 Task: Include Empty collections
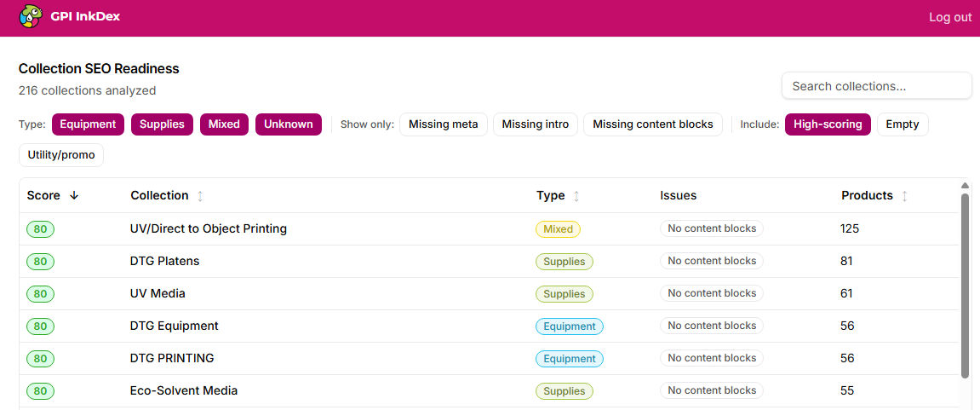(x=902, y=124)
